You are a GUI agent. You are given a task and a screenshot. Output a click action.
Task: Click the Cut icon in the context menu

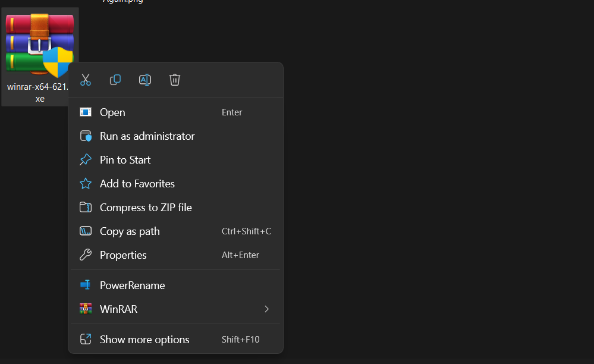(x=85, y=79)
